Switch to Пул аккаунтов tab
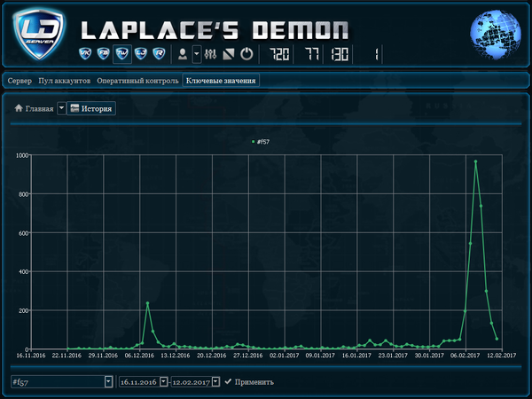532x399 pixels. click(x=64, y=81)
